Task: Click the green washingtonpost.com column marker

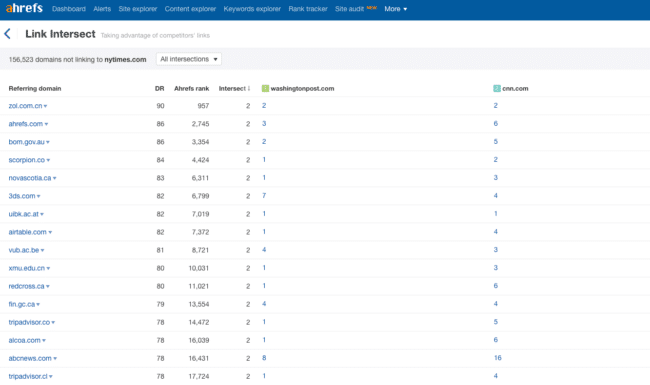Action: pos(265,88)
